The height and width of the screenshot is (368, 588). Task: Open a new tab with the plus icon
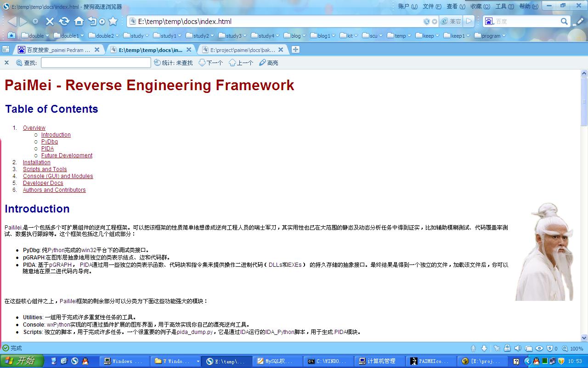tap(295, 50)
